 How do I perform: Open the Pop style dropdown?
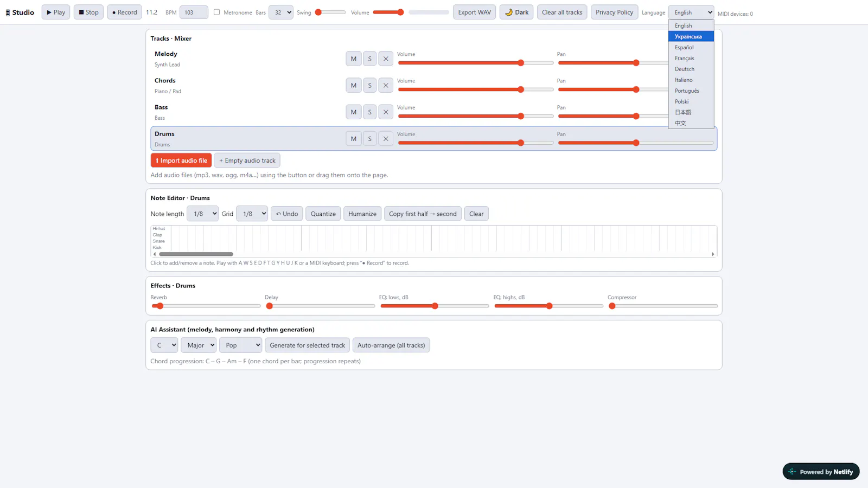click(241, 345)
